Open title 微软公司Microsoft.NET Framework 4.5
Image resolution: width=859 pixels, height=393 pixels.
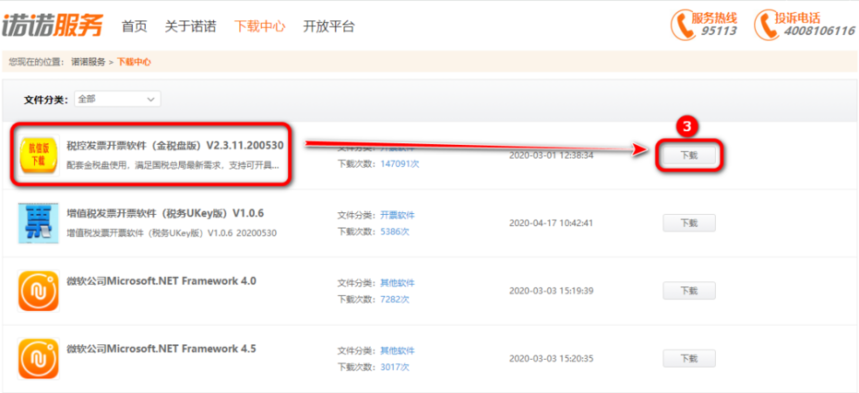click(161, 349)
